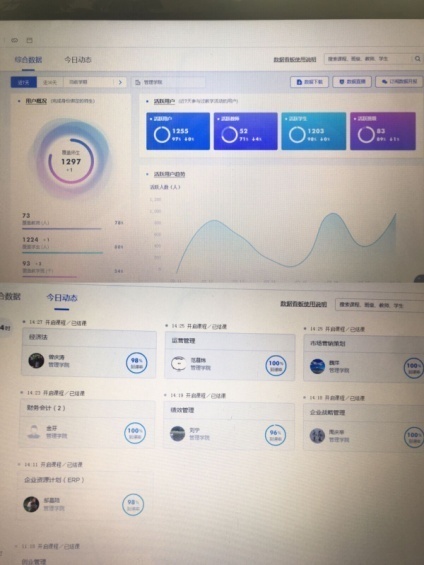Click the top search field for courses, classes, teachers
Image resolution: width=424 pixels, height=565 pixels.
368,59
